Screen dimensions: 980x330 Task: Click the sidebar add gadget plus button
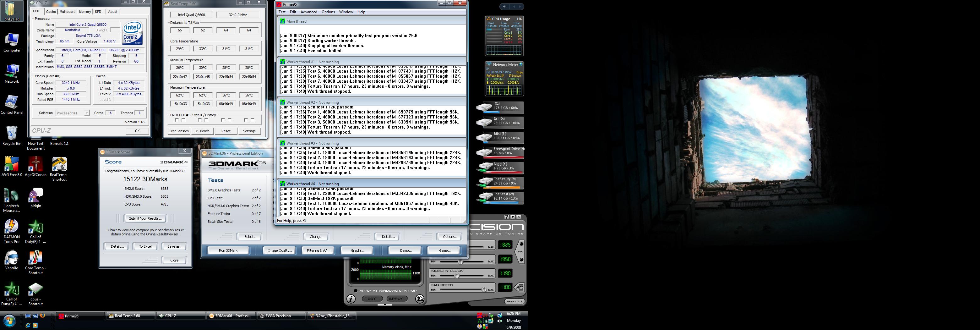(x=504, y=7)
